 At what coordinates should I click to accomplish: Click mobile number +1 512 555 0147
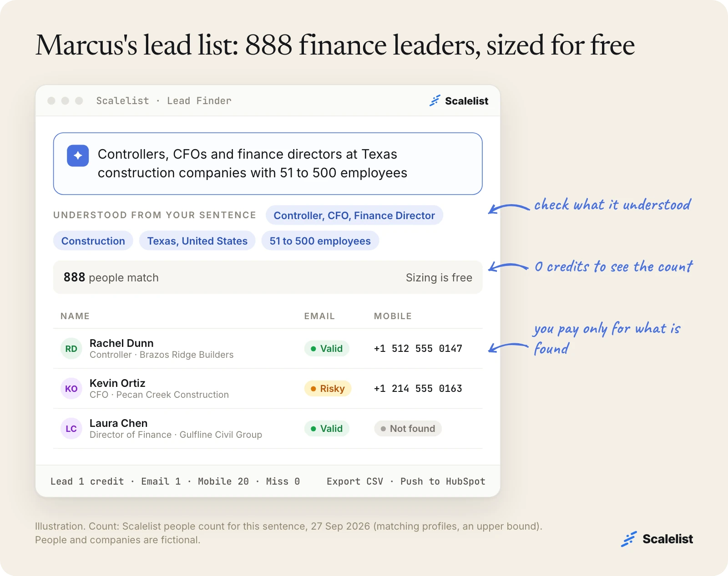418,349
